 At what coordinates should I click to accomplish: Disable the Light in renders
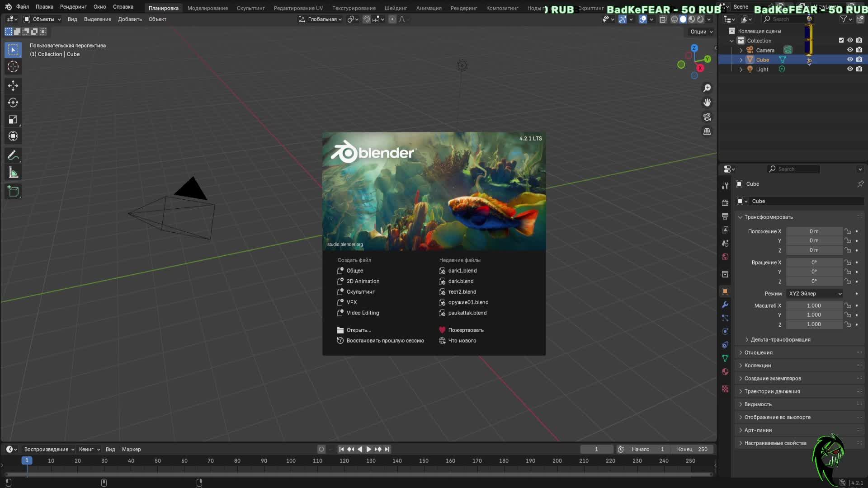(859, 69)
